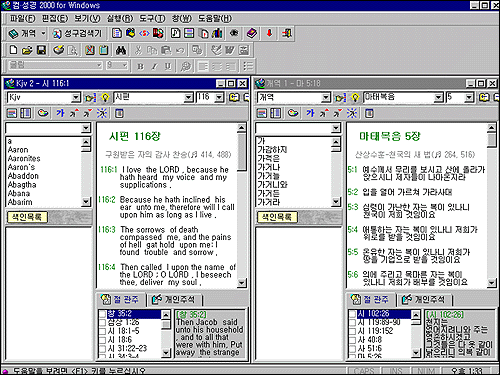Open the font name dropdown in the formatting bar
Viewport: 500px width, 375px height.
[99, 65]
